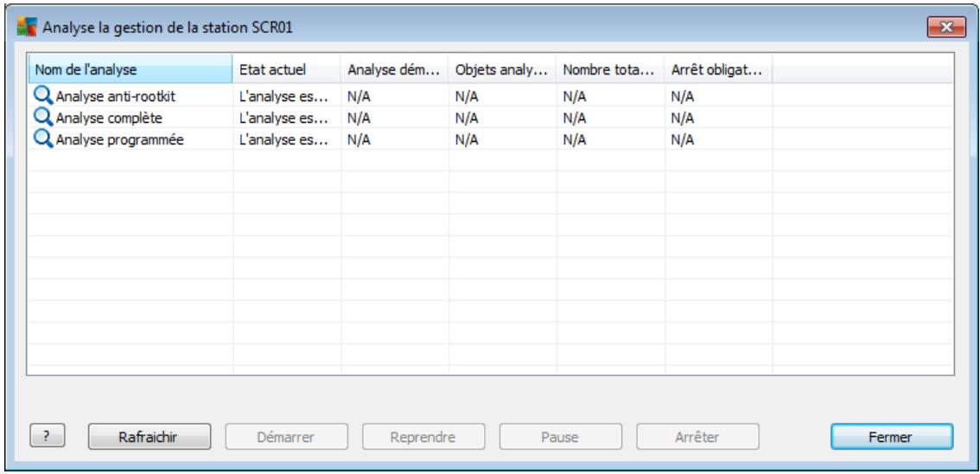Click the magnifier icon beside Analyse programmée
This screenshot has height=474, width=980.
43,138
